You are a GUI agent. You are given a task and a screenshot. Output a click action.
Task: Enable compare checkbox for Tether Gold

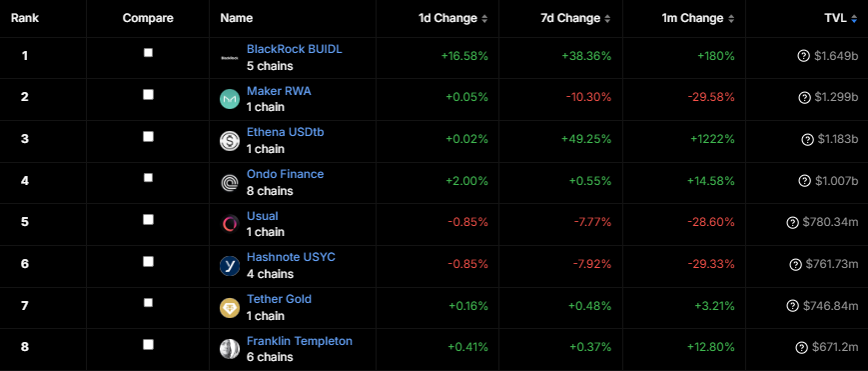click(148, 303)
